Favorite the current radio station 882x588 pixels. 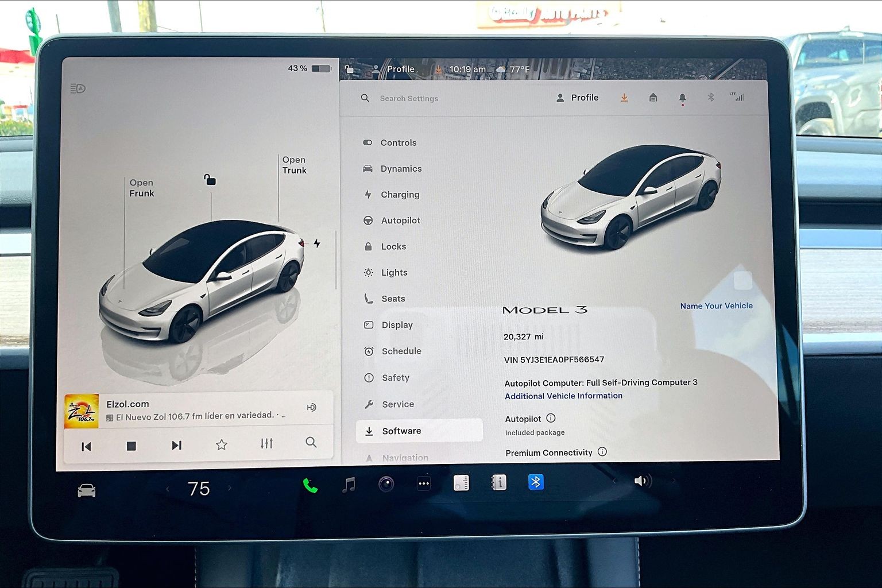[222, 444]
